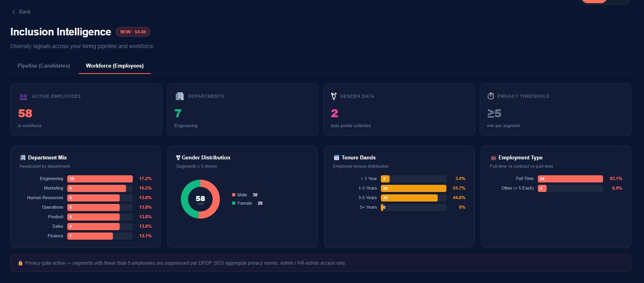Click the Employment Type briefcase icon
Image resolution: width=644 pixels, height=283 pixels.
click(x=493, y=158)
